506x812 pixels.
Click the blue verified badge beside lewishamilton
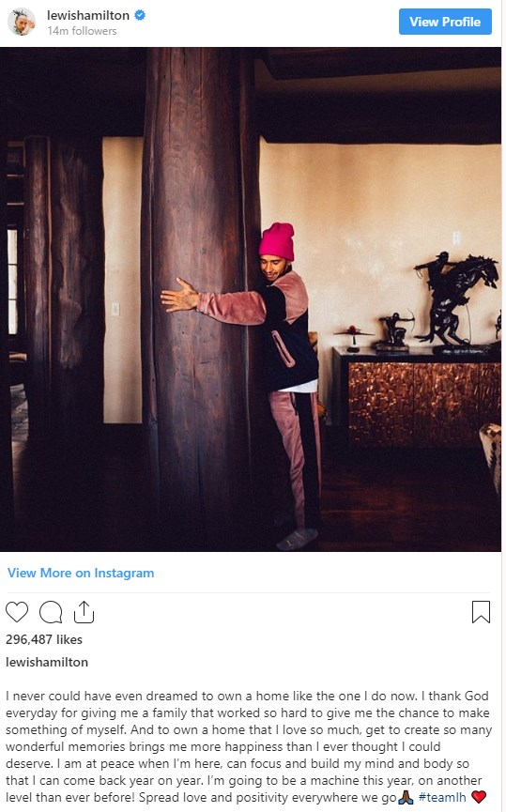click(x=140, y=15)
